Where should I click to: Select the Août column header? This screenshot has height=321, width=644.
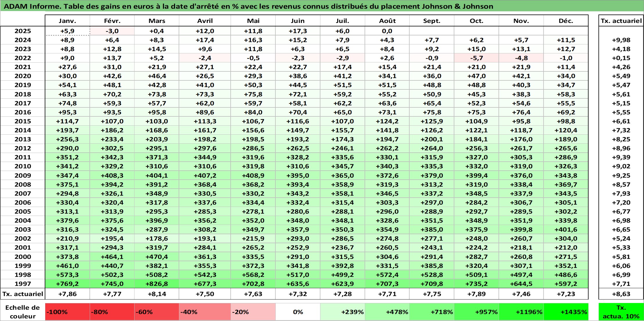387,21
